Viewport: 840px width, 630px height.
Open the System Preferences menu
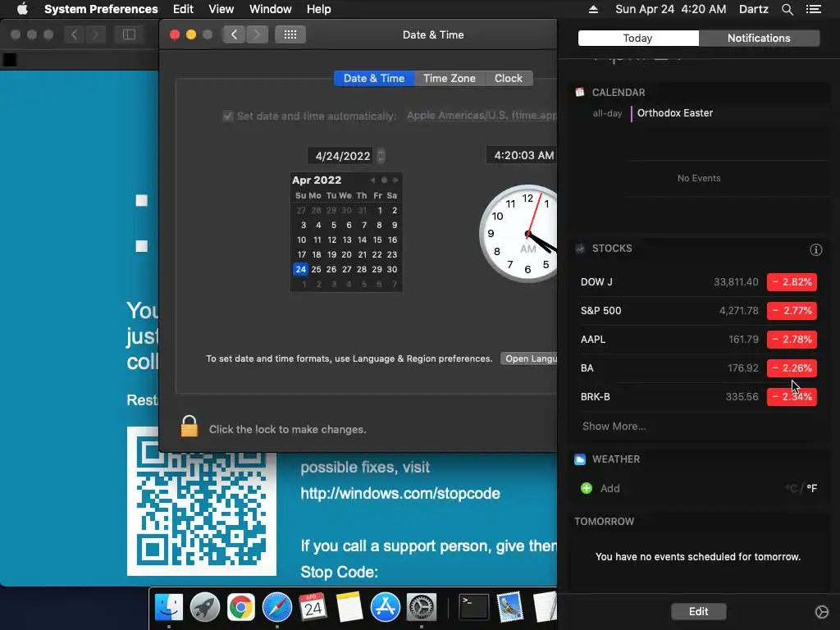(101, 9)
